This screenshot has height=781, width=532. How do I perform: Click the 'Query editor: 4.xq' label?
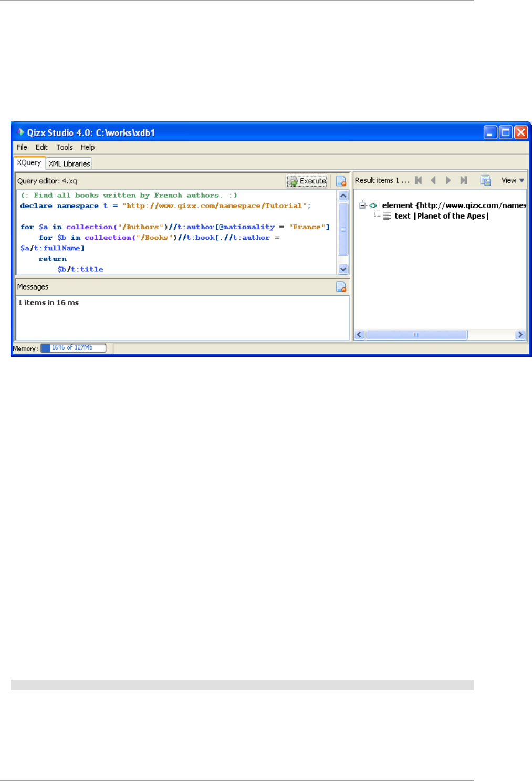[x=47, y=181]
